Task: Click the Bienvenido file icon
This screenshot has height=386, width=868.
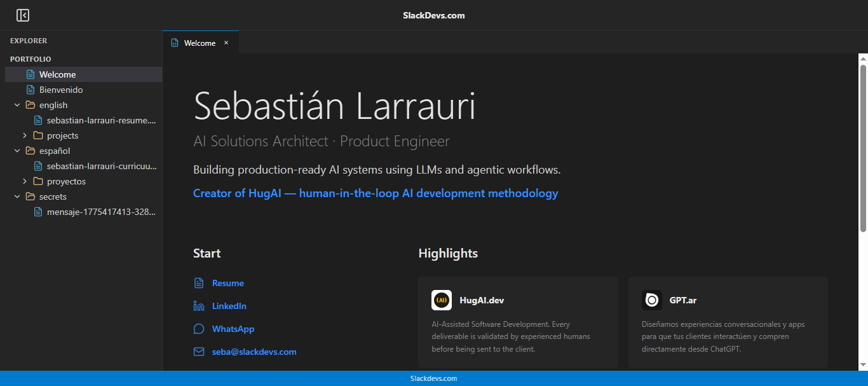Action: coord(30,90)
